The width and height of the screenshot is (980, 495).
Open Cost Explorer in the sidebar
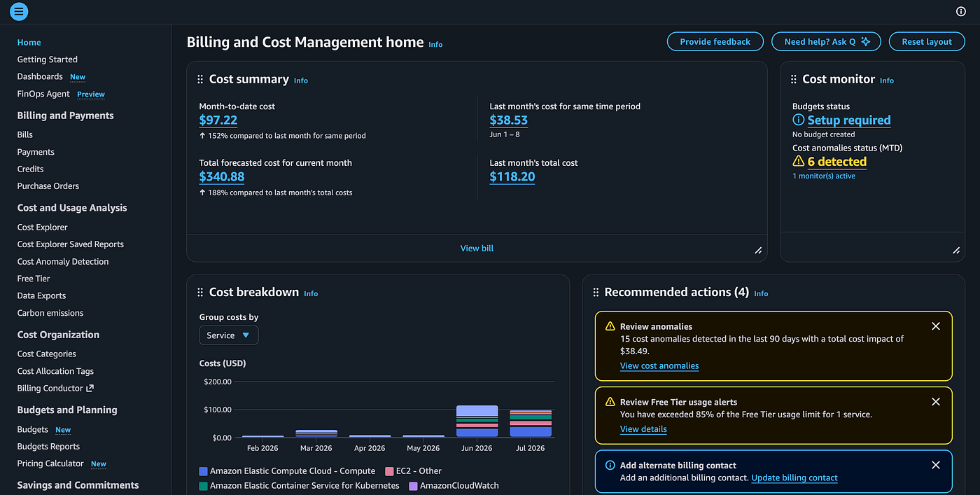43,227
